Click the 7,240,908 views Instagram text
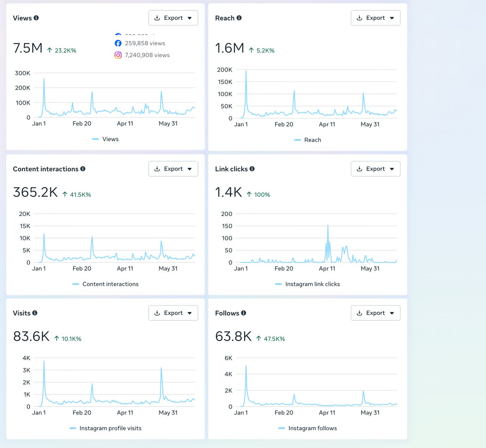Viewport: 486px width, 448px height. click(x=147, y=55)
